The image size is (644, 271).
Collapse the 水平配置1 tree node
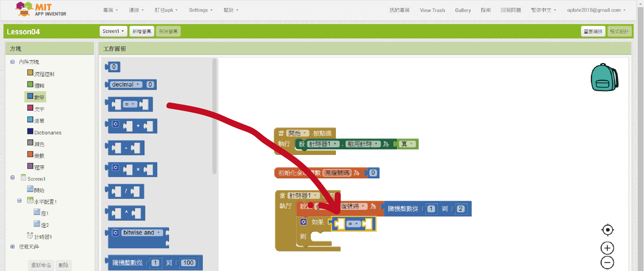19,201
